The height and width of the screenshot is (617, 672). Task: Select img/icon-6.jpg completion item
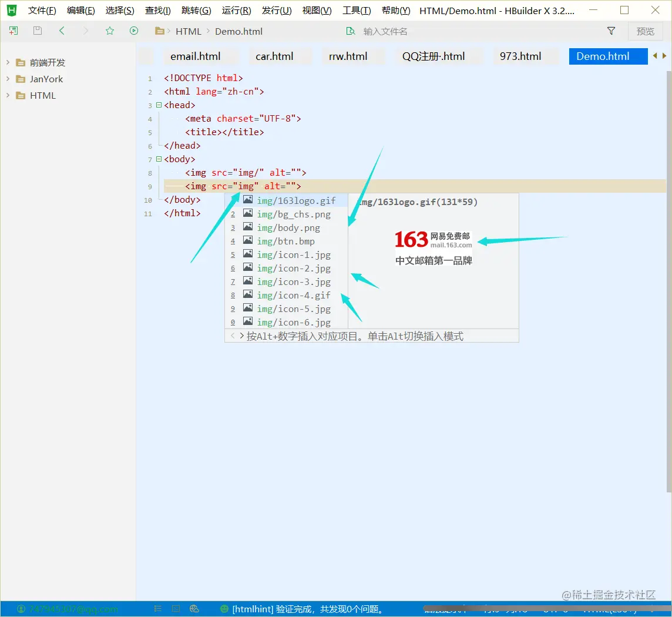click(286, 322)
